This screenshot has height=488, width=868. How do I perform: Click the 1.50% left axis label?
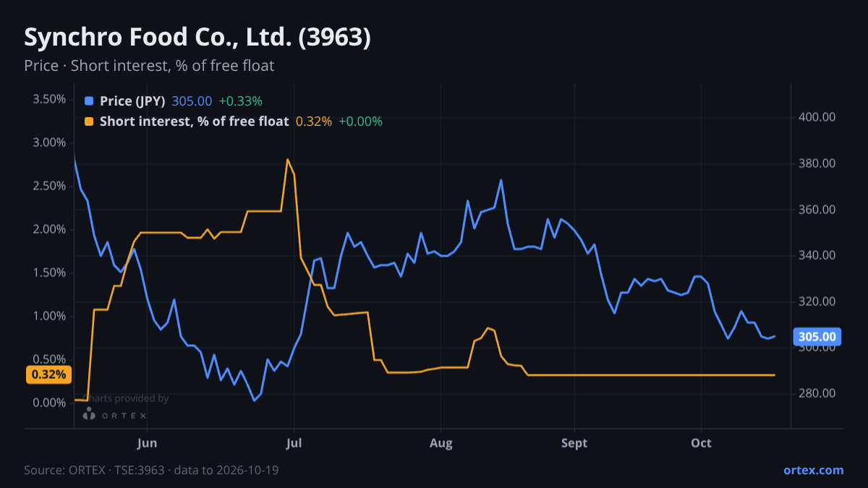point(49,273)
